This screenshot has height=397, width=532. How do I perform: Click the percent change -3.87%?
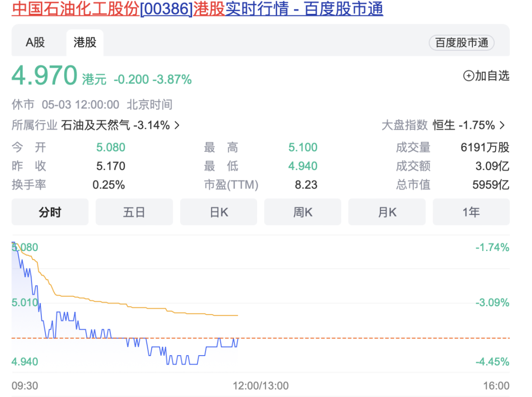point(172,79)
